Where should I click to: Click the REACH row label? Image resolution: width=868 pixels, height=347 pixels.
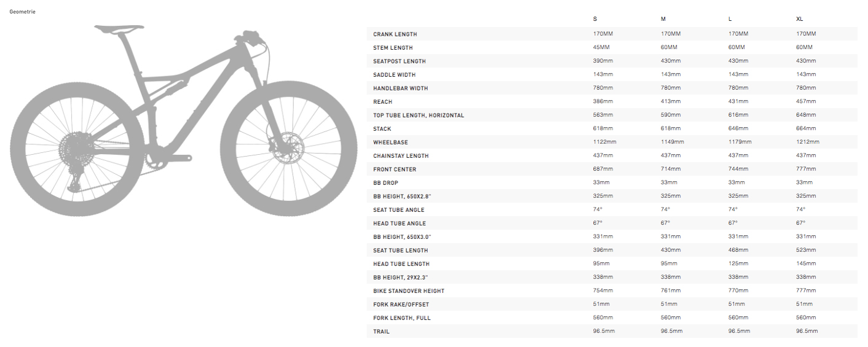click(382, 102)
